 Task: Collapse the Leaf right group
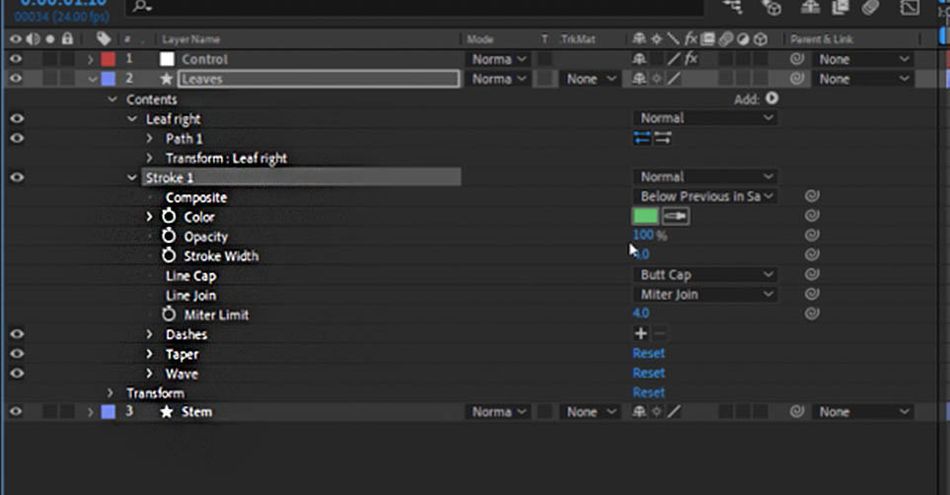click(131, 119)
